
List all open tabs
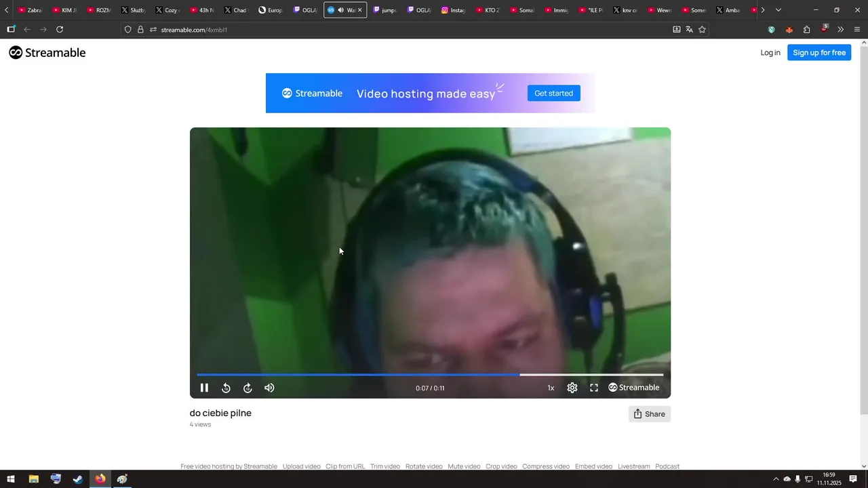[778, 10]
